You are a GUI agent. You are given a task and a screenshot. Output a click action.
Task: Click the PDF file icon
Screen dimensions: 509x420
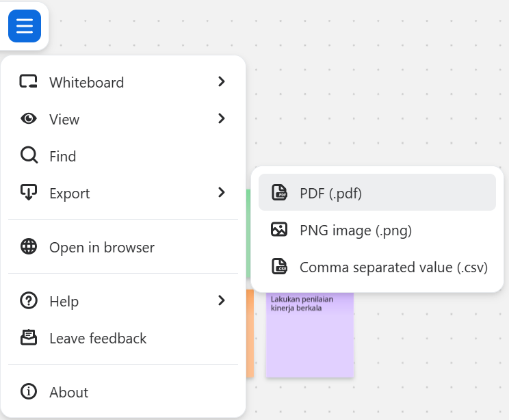click(279, 193)
